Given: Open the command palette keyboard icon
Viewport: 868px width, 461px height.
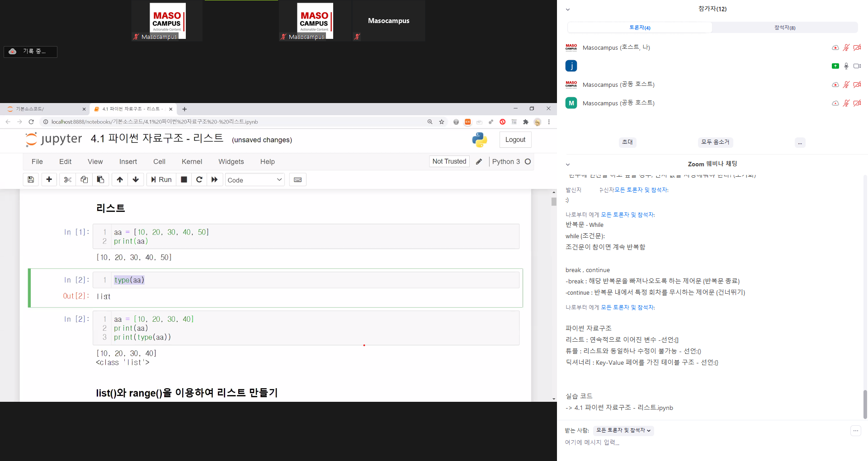Looking at the screenshot, I should pyautogui.click(x=298, y=179).
